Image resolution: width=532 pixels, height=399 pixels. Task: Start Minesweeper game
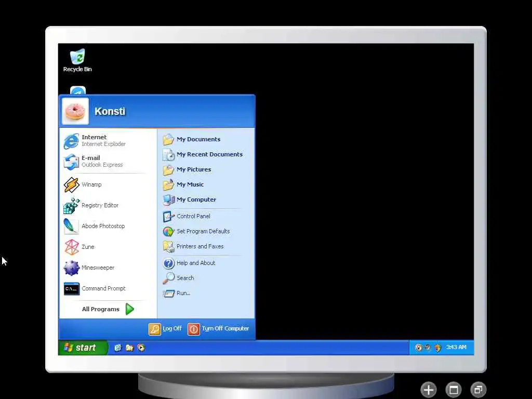pos(108,268)
